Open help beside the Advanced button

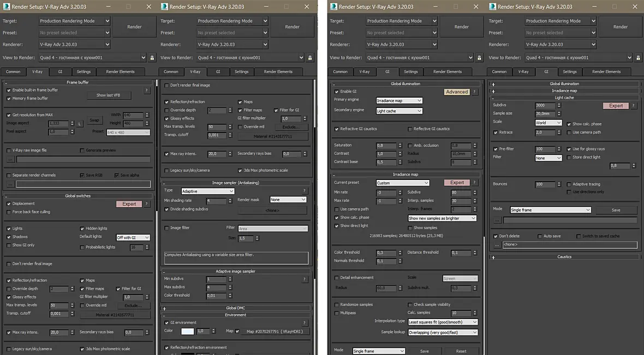475,92
